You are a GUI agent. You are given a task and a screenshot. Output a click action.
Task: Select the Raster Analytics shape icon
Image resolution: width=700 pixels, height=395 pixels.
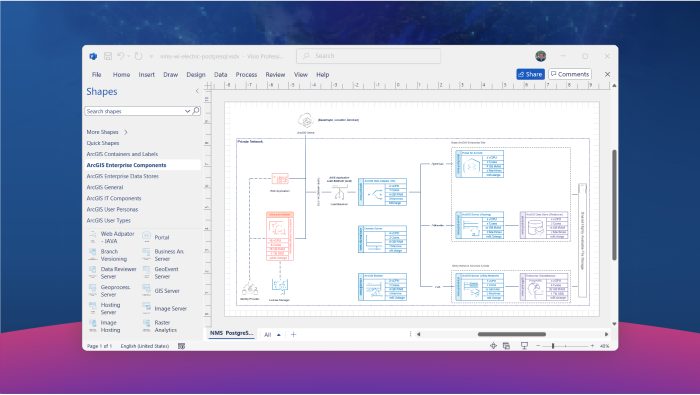pos(146,326)
